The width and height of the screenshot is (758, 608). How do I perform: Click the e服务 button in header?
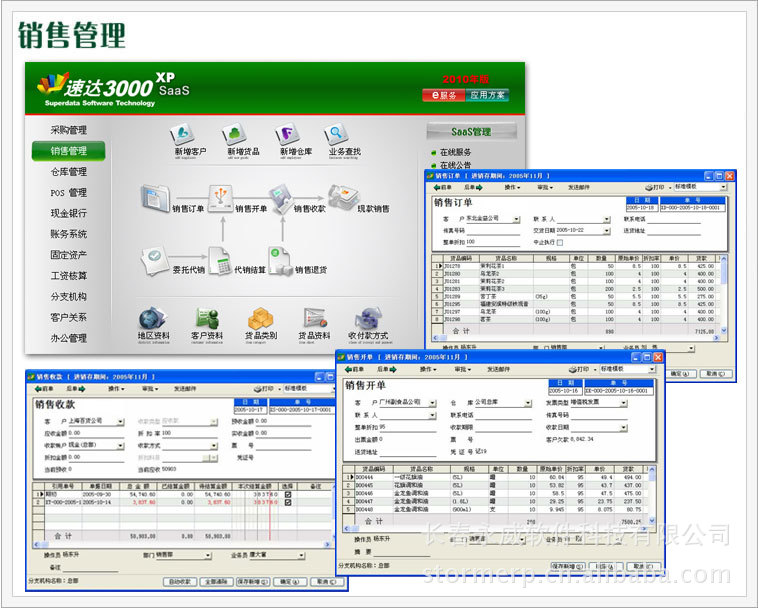pos(444,95)
